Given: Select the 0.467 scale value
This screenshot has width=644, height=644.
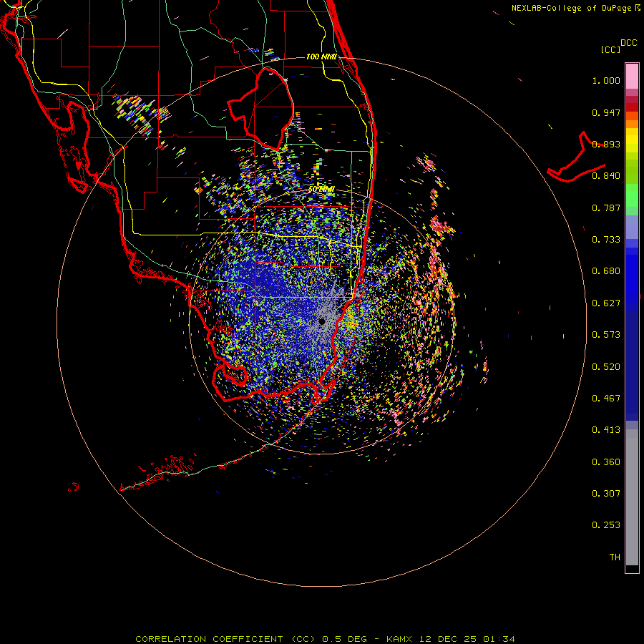Looking at the screenshot, I should [606, 399].
